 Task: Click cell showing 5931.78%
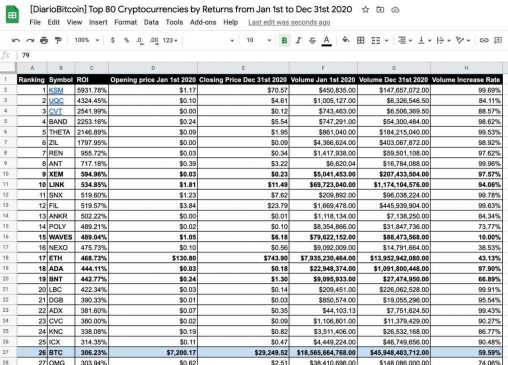(x=92, y=90)
